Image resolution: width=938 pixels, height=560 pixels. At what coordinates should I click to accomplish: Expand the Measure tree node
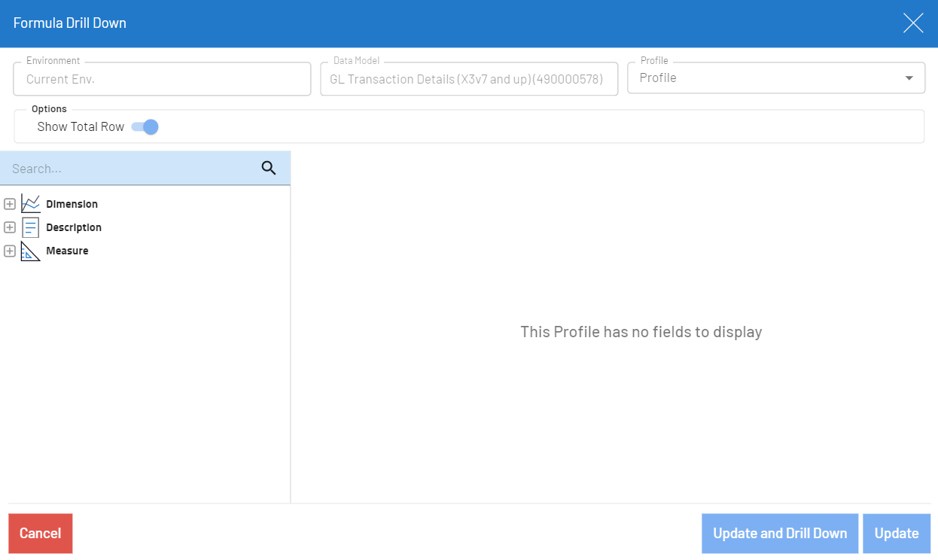click(10, 251)
